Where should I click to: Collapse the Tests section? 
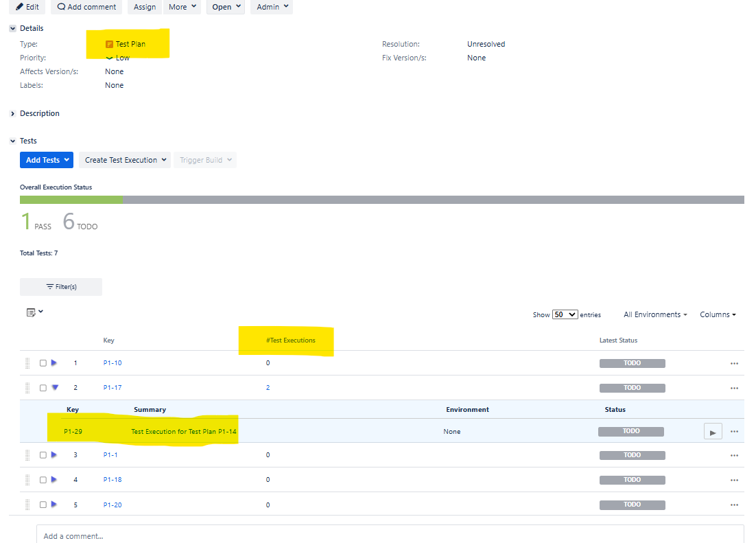tap(12, 140)
